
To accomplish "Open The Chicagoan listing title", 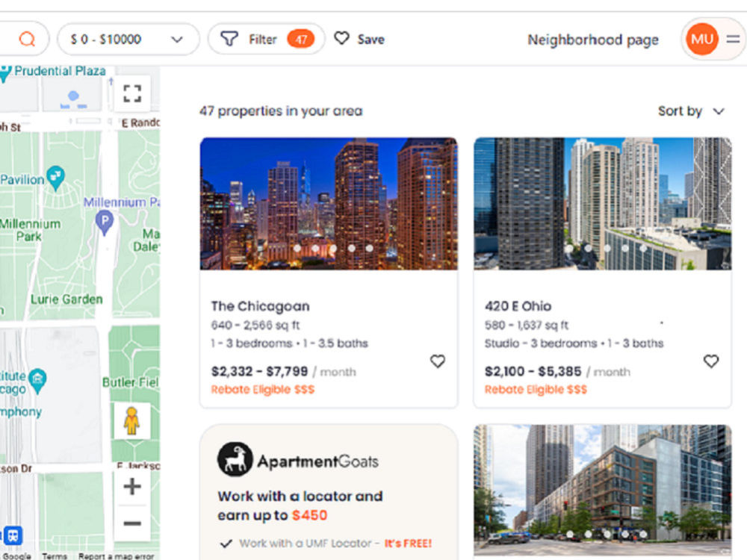I will [x=261, y=306].
